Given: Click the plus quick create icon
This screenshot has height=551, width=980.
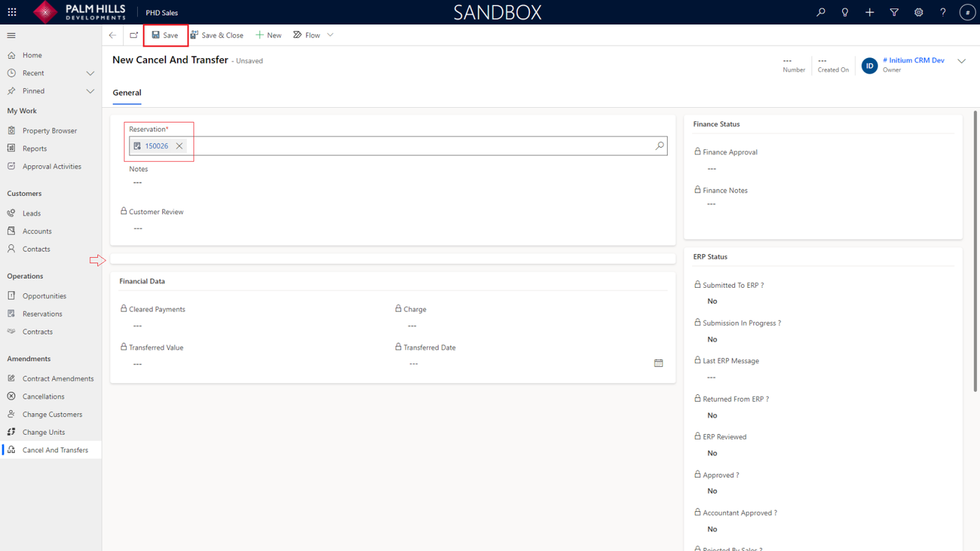Looking at the screenshot, I should tap(869, 12).
